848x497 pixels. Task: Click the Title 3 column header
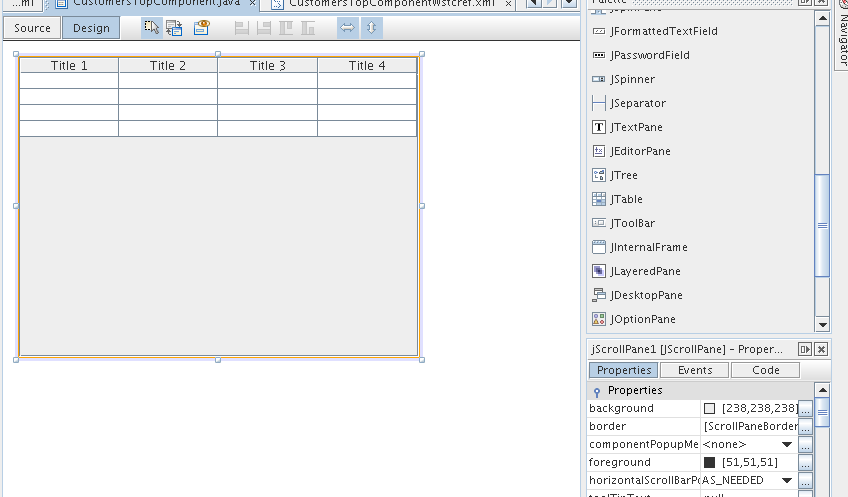[x=267, y=66]
